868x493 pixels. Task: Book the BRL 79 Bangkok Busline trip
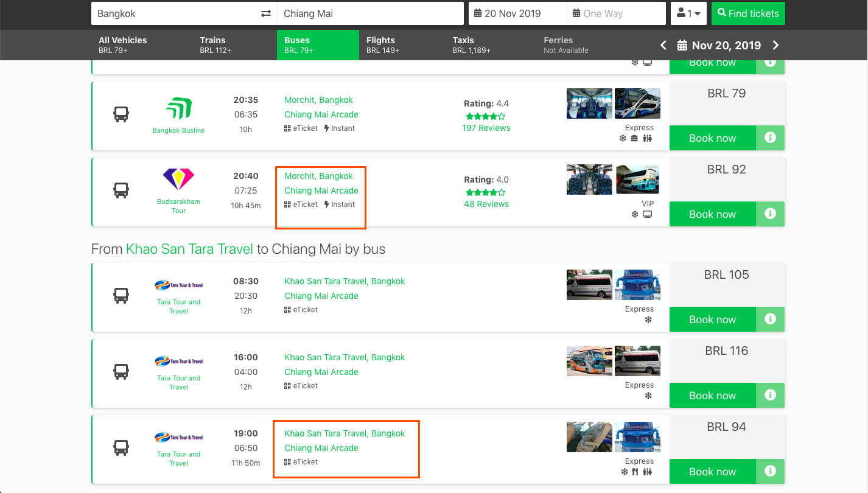(x=712, y=138)
